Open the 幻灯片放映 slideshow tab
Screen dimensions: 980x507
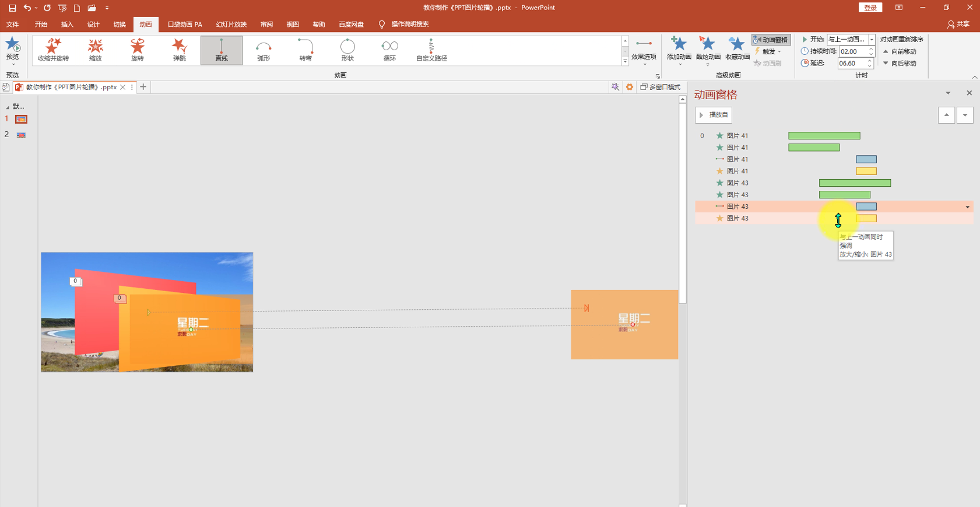click(231, 25)
